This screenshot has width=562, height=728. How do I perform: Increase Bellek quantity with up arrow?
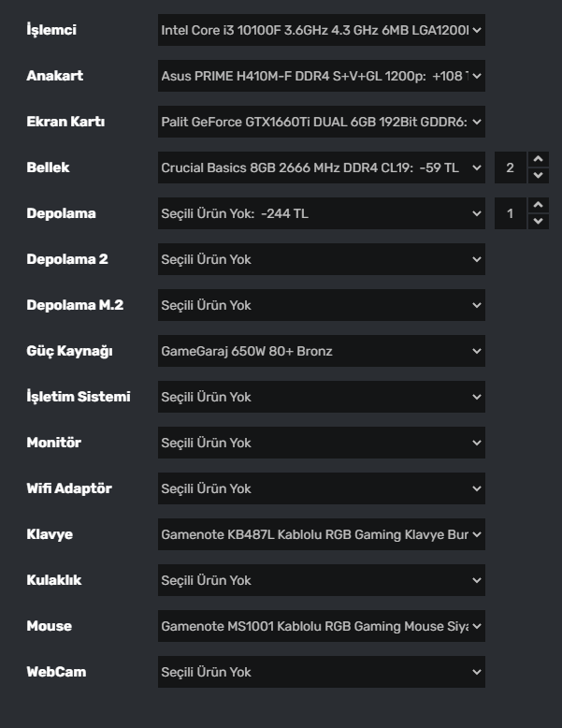click(x=539, y=159)
